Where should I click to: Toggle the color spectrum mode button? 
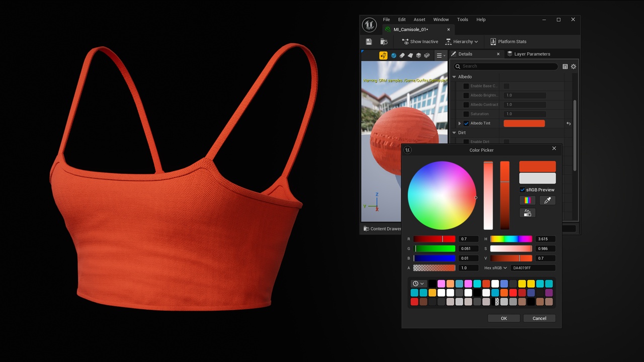527,200
